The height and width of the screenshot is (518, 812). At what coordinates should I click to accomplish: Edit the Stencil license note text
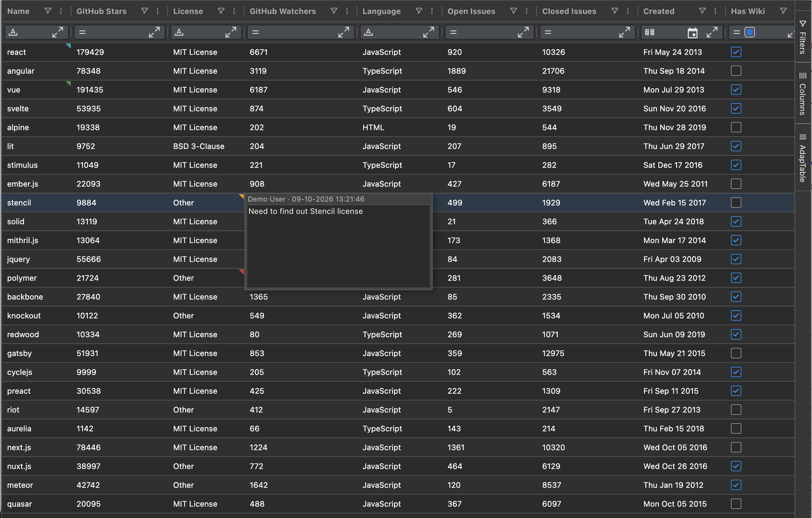point(339,246)
